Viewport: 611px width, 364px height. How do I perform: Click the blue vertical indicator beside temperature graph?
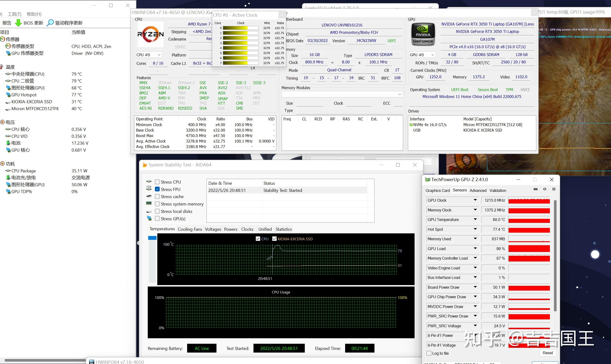pyautogui.click(x=152, y=238)
